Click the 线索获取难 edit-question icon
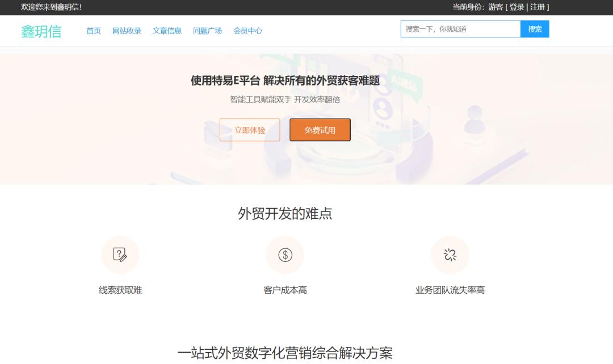Screen dimensions: 613x364 120,255
